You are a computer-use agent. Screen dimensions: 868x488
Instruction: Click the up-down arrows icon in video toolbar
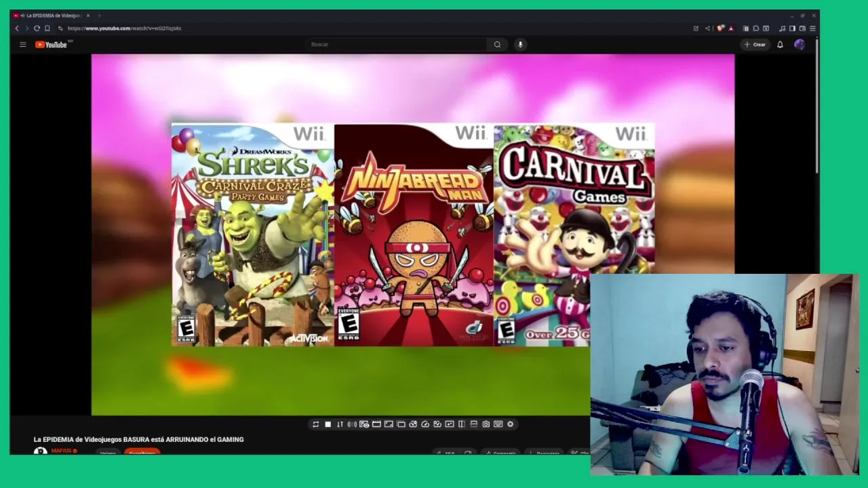click(x=340, y=424)
